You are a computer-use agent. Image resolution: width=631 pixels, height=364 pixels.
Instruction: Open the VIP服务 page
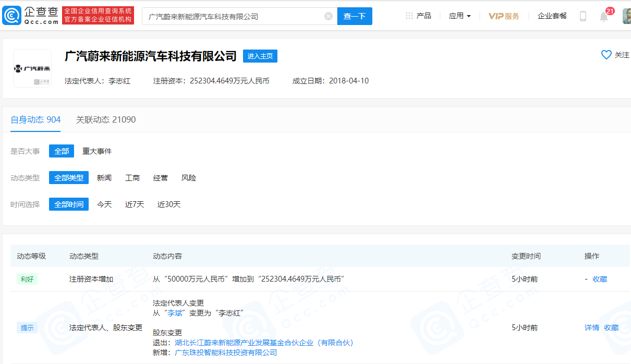click(x=503, y=16)
